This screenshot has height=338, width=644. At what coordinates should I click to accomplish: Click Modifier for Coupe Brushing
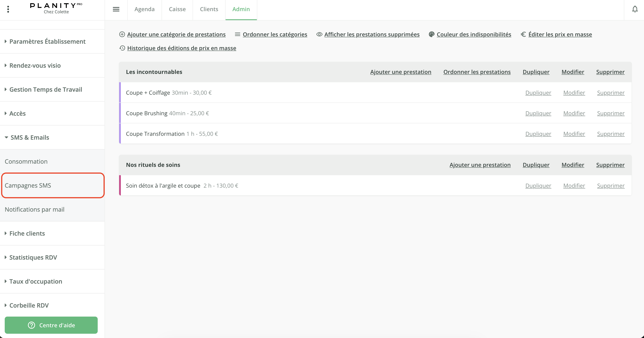574,113
